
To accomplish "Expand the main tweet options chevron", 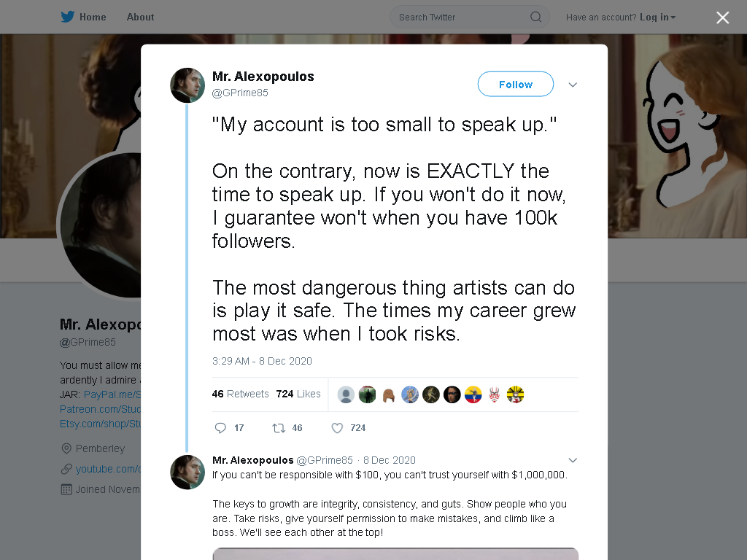I will [573, 85].
